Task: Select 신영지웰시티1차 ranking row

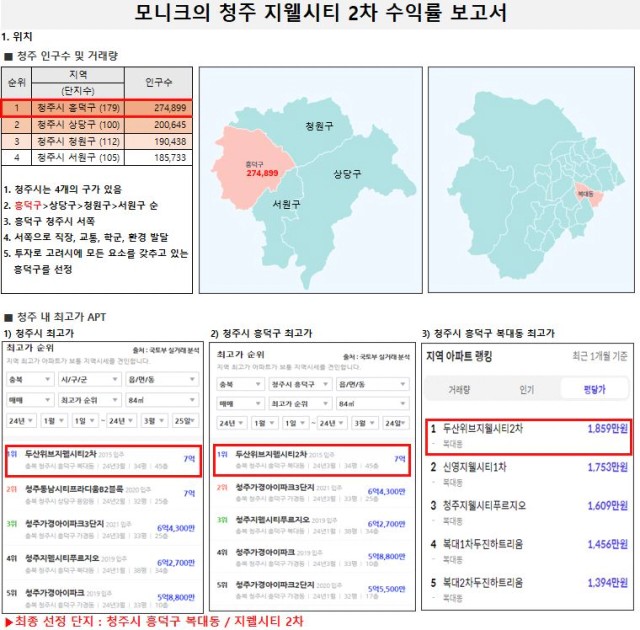Action: tap(528, 475)
